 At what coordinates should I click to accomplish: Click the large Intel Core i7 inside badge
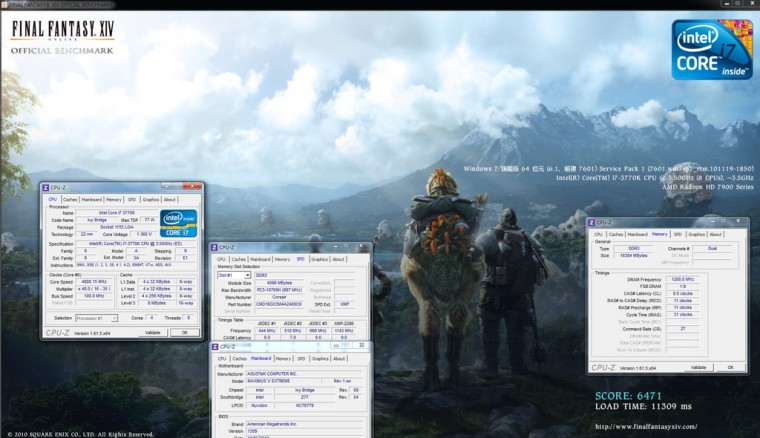coord(712,49)
